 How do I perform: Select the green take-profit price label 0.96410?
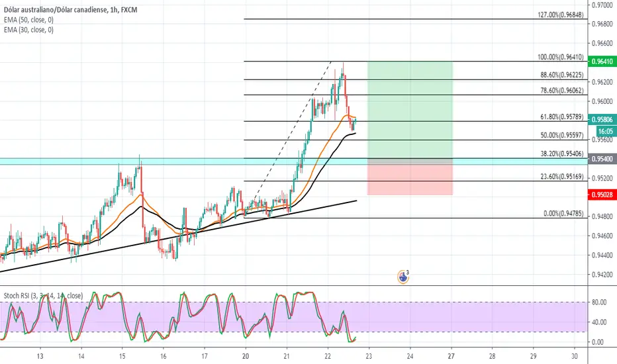tap(602, 62)
